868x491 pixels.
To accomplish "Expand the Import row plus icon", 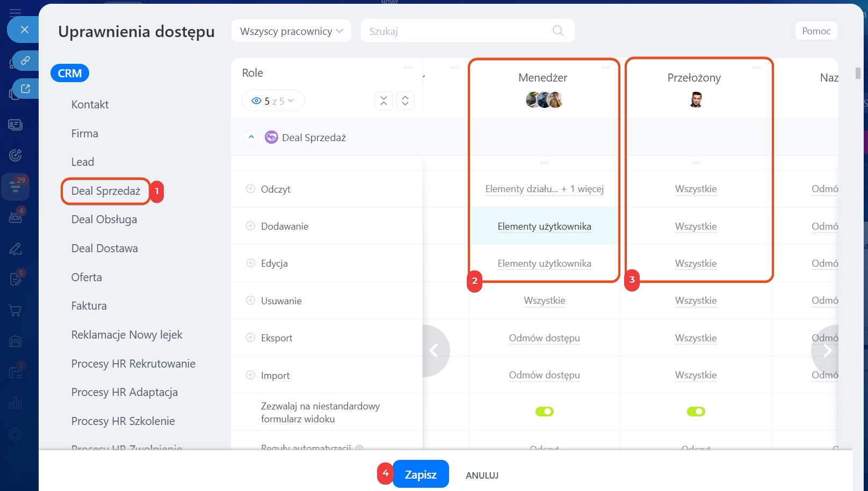I will tap(250, 375).
